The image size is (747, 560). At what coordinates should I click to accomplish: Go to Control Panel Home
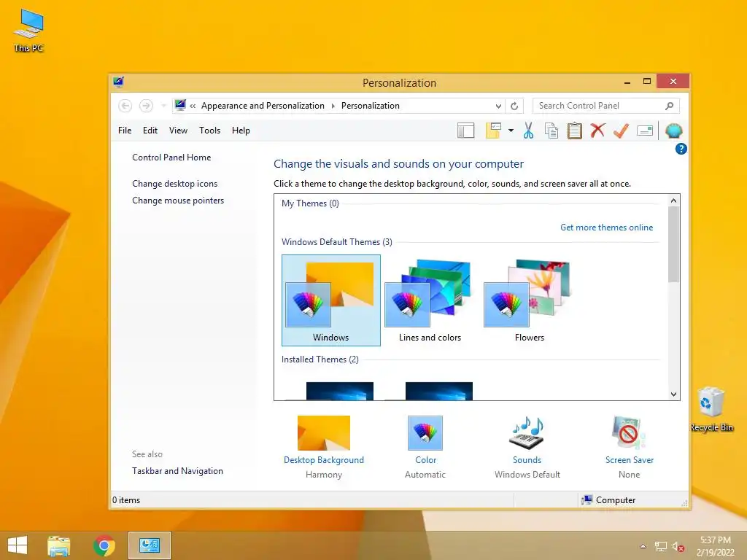tap(171, 157)
